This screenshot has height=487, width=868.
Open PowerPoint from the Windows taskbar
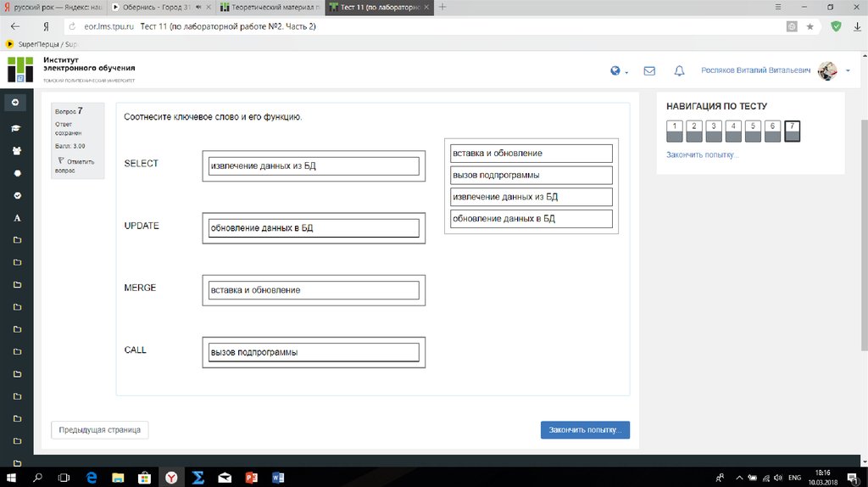(251, 478)
